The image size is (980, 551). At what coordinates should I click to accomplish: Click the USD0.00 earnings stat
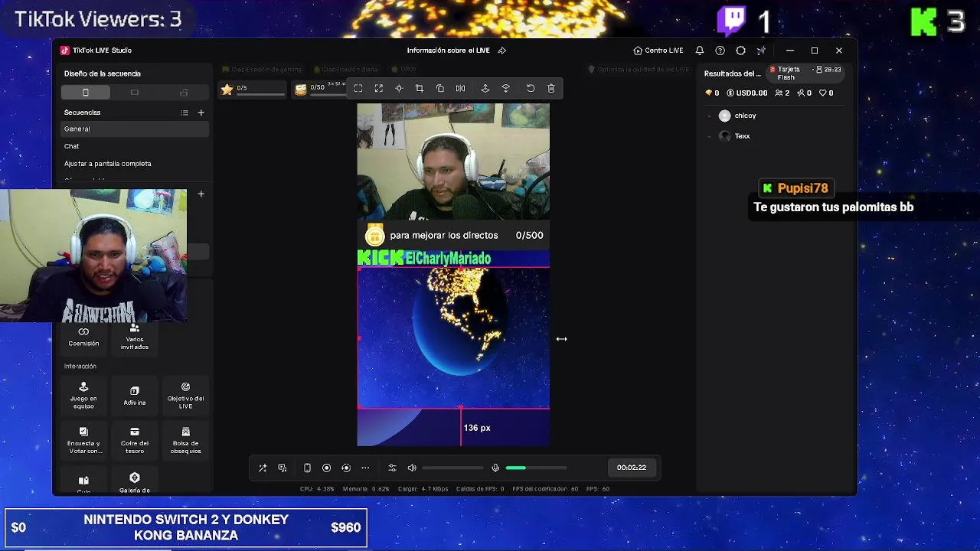coord(747,93)
